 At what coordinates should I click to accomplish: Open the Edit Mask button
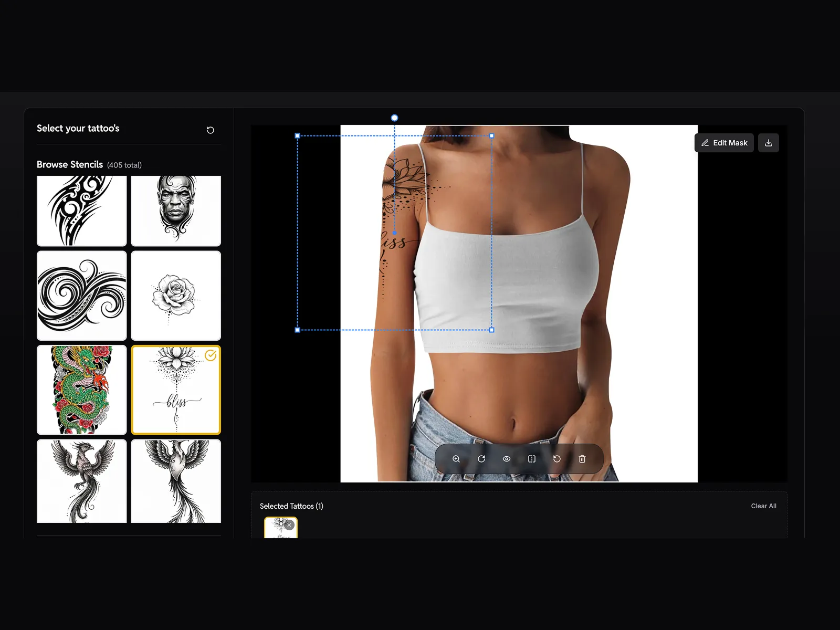coord(724,143)
